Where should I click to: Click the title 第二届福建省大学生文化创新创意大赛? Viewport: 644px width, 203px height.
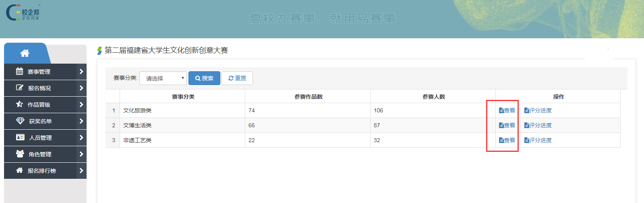(x=166, y=50)
